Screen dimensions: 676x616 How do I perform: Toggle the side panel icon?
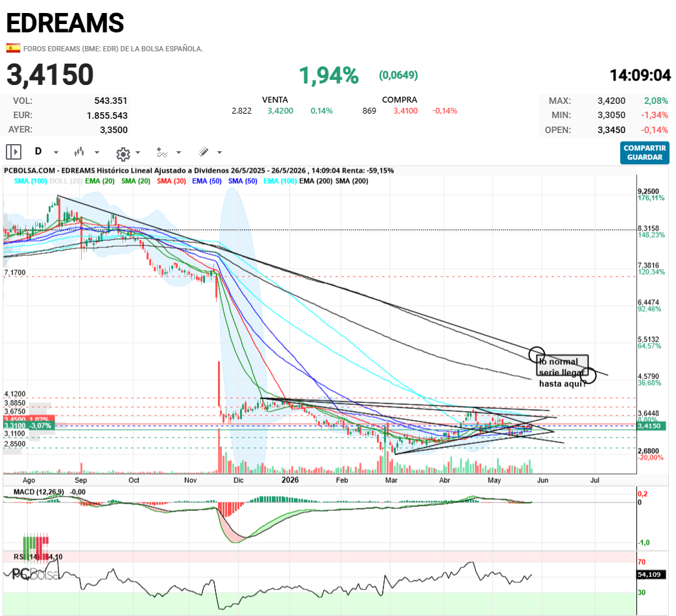pos(14,152)
